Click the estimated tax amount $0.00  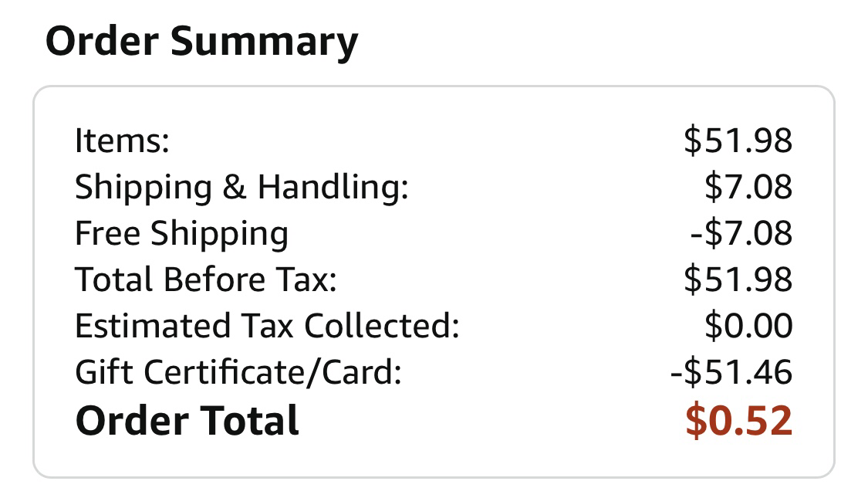point(748,326)
